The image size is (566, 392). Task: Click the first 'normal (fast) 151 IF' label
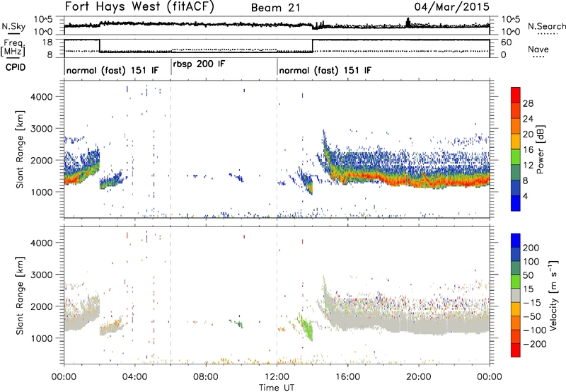pos(112,70)
